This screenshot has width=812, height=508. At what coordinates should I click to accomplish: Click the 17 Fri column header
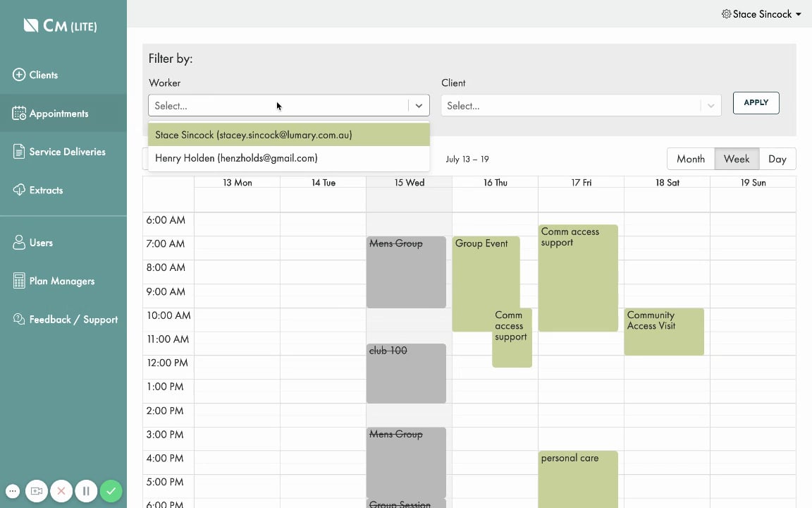coord(581,183)
